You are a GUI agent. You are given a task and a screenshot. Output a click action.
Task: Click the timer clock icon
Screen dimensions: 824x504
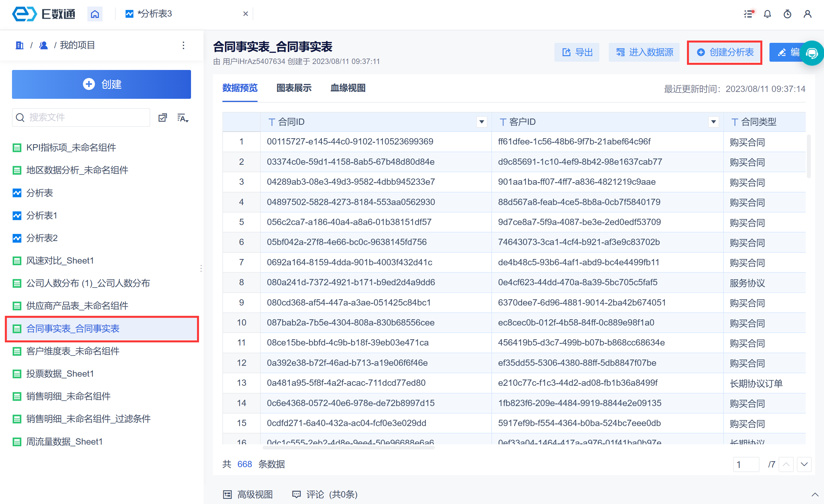787,14
